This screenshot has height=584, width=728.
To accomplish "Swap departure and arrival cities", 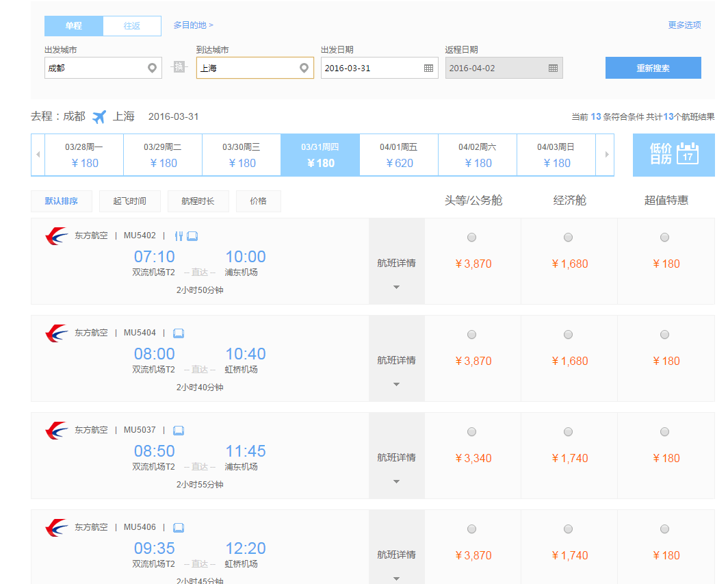I will coord(179,67).
